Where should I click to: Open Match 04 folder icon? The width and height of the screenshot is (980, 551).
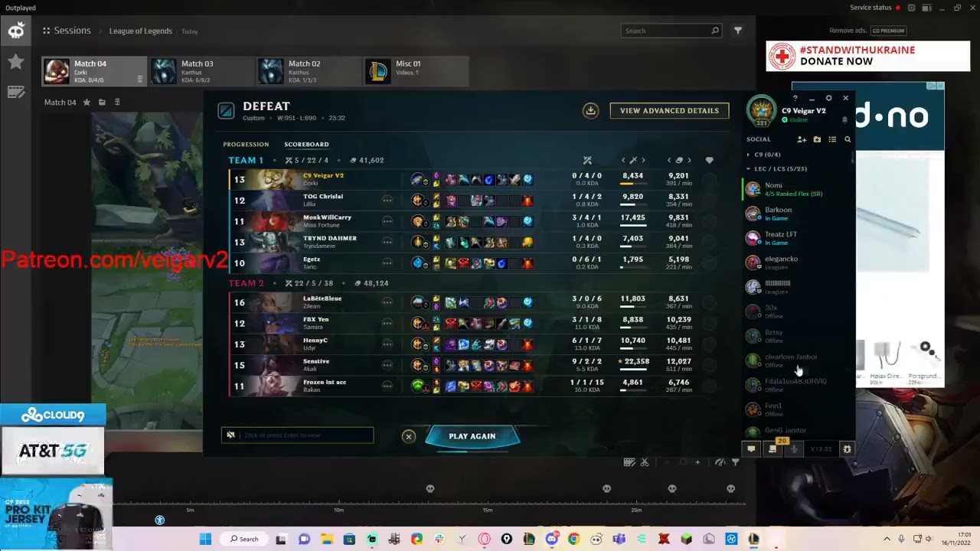[x=102, y=102]
